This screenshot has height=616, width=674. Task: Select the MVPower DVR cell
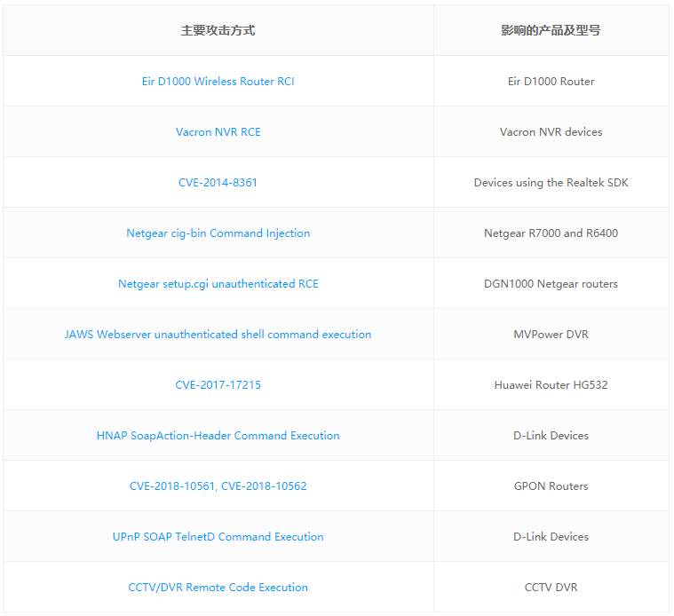tap(551, 335)
